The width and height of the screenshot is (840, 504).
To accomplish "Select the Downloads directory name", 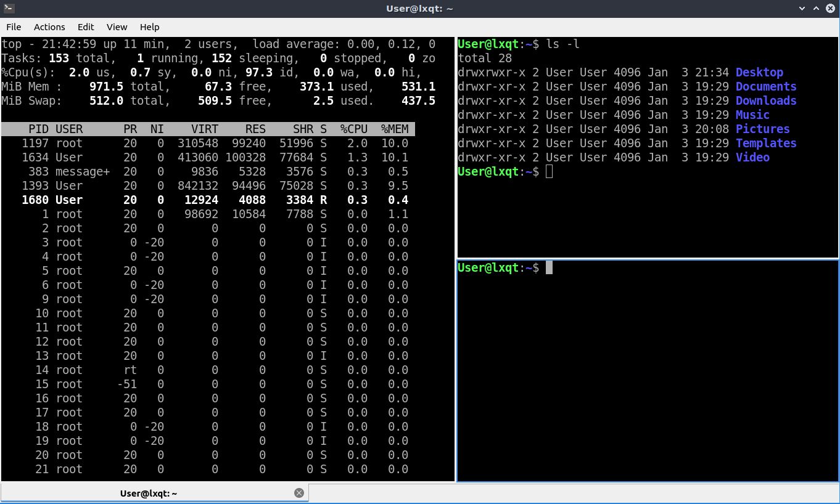I will (x=766, y=100).
